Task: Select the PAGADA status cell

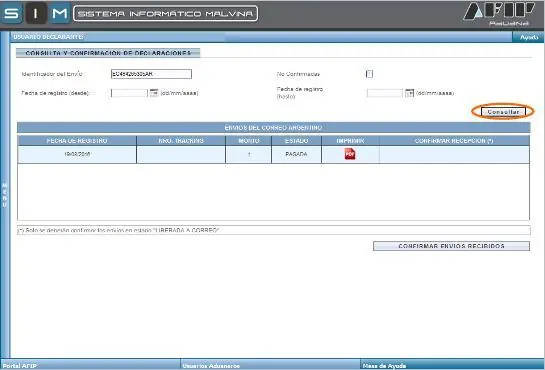Action: coord(296,154)
